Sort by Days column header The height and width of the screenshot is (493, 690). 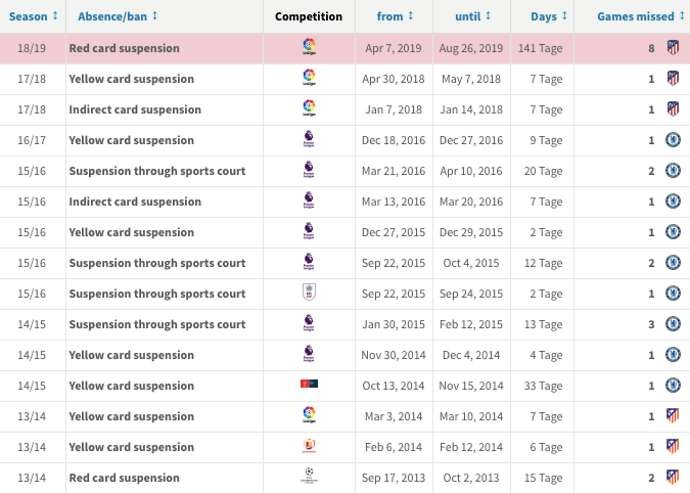[x=550, y=16]
